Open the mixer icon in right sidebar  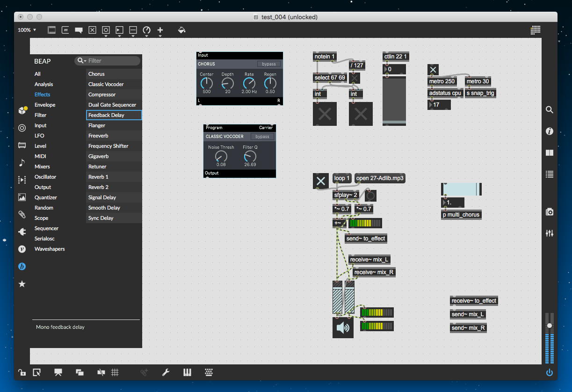point(550,233)
